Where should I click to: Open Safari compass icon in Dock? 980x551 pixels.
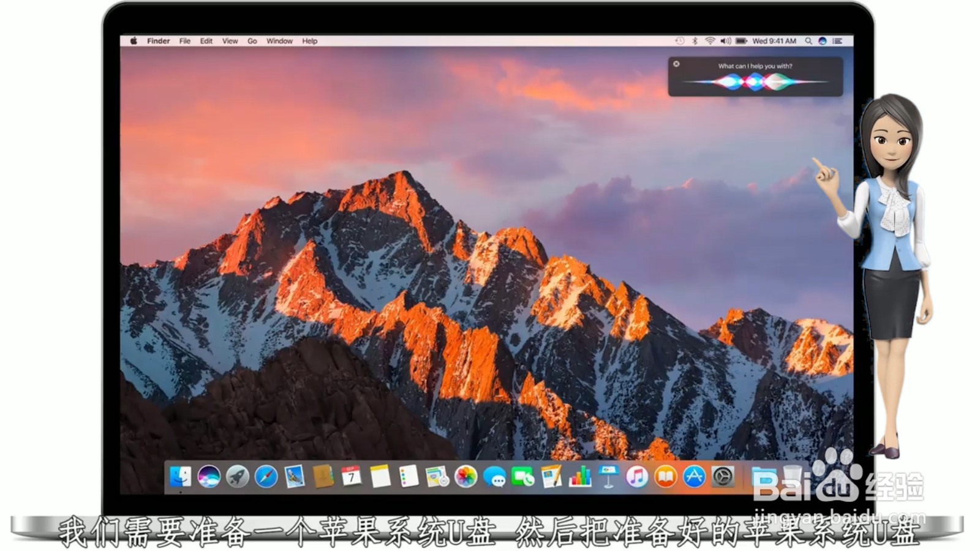266,476
